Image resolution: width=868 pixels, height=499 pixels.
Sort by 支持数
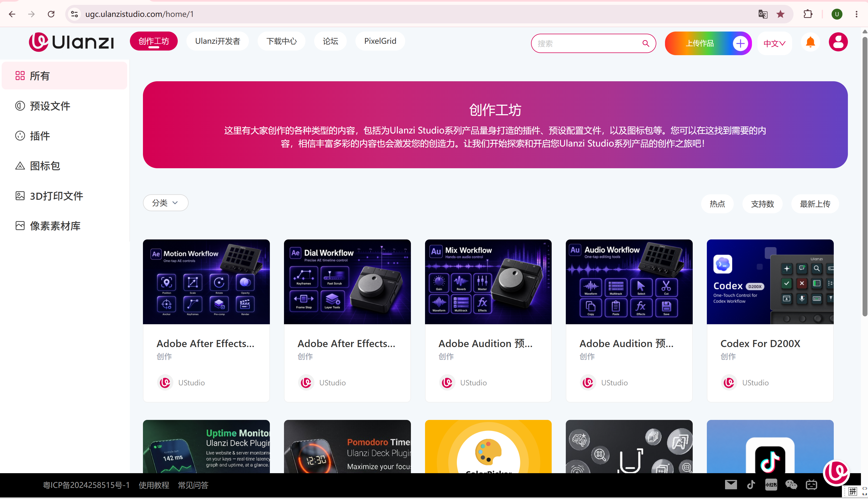[763, 204]
